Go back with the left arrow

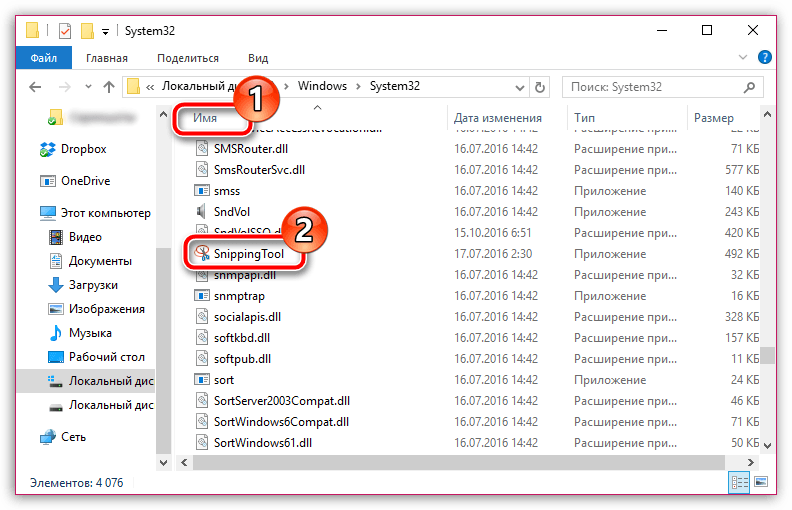click(35, 87)
